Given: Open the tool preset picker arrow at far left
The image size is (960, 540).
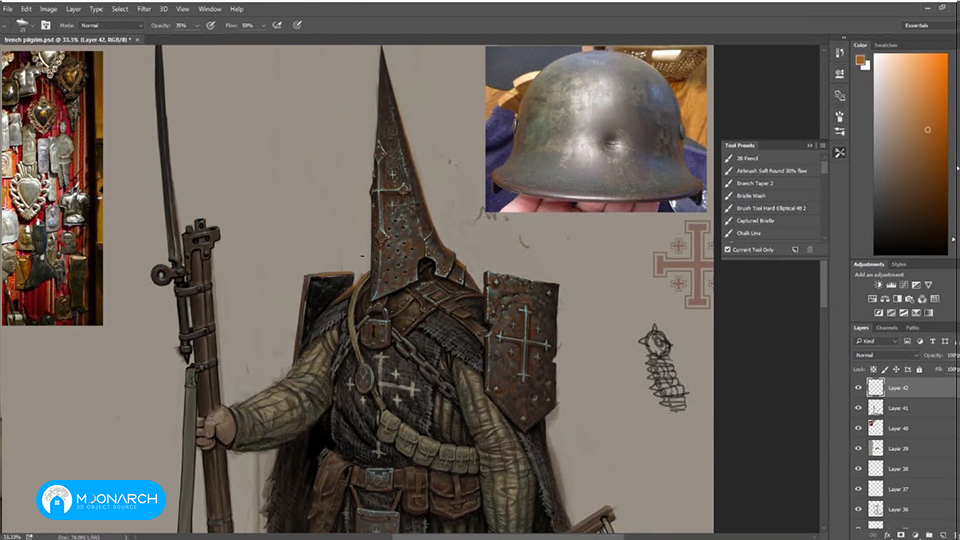Looking at the screenshot, I should [x=5, y=25].
